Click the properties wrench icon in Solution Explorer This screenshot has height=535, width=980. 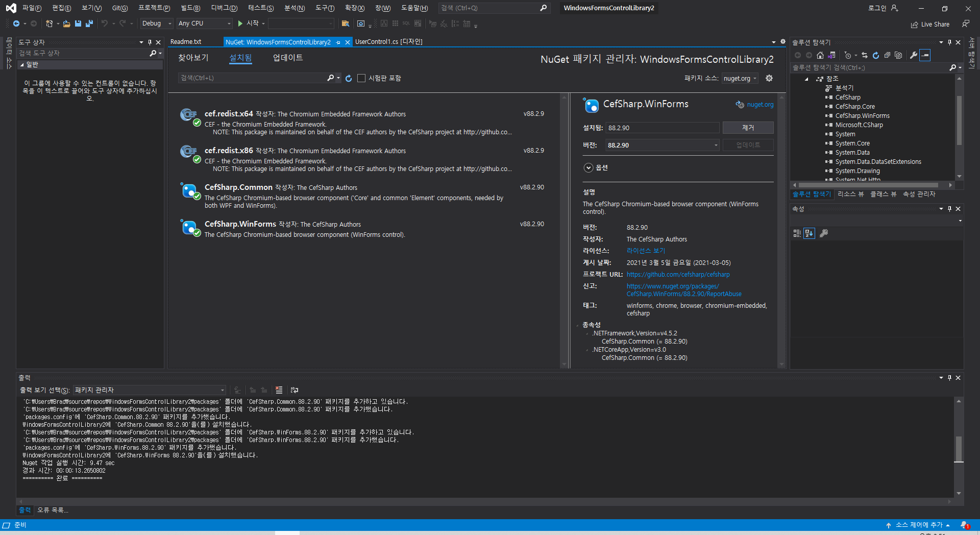pos(914,55)
